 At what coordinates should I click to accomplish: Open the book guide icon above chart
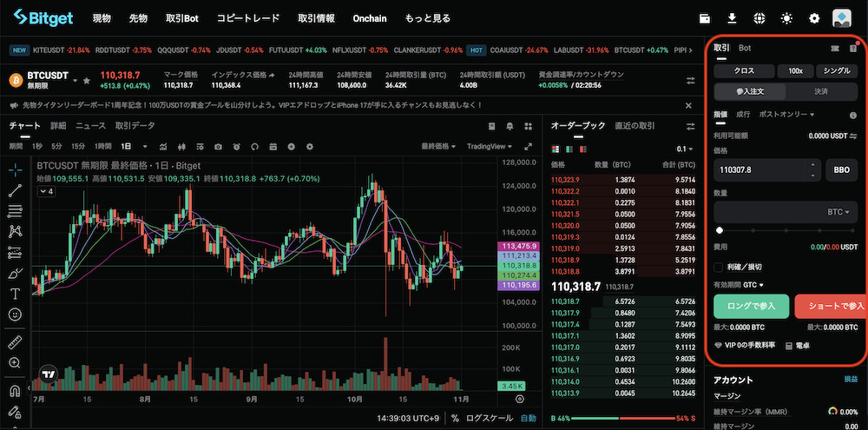click(x=491, y=126)
